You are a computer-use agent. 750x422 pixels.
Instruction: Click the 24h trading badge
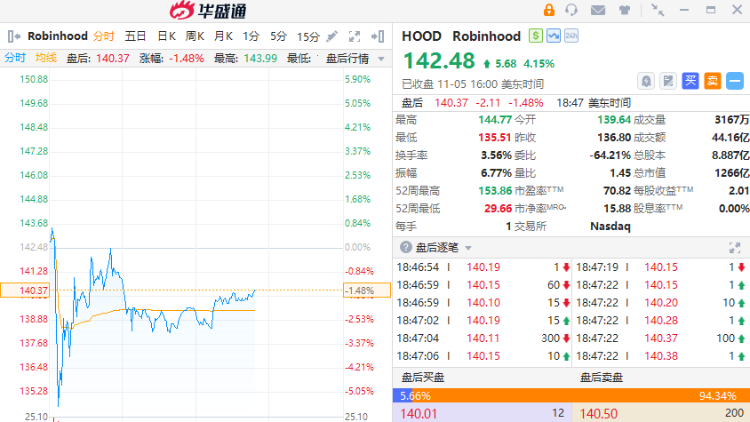[571, 36]
